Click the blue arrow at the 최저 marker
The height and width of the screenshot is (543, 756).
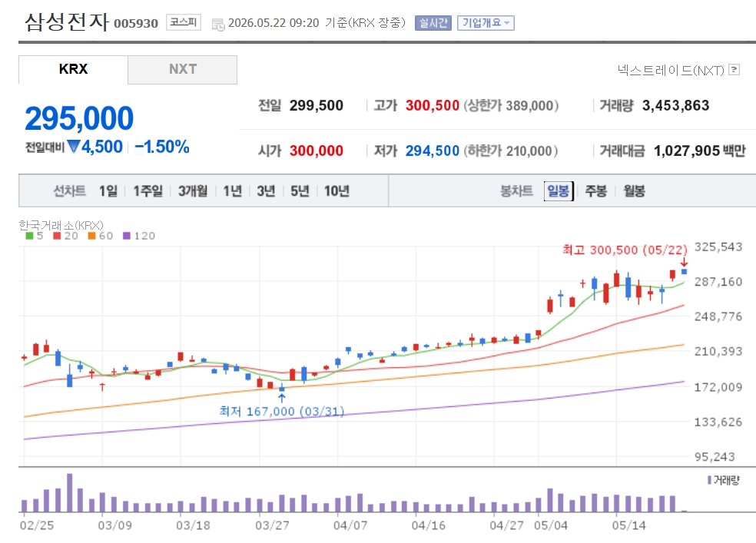(282, 398)
